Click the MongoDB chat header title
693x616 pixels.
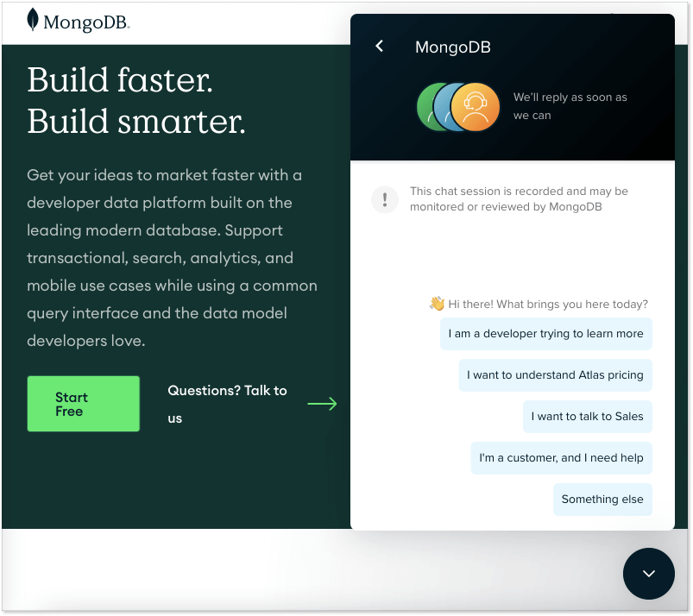452,47
